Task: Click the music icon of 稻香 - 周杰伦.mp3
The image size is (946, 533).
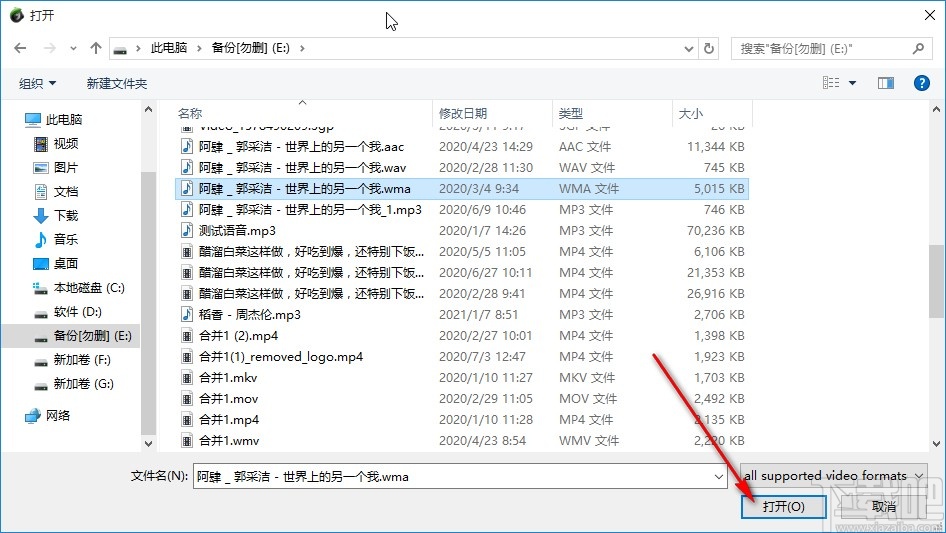Action: (188, 314)
